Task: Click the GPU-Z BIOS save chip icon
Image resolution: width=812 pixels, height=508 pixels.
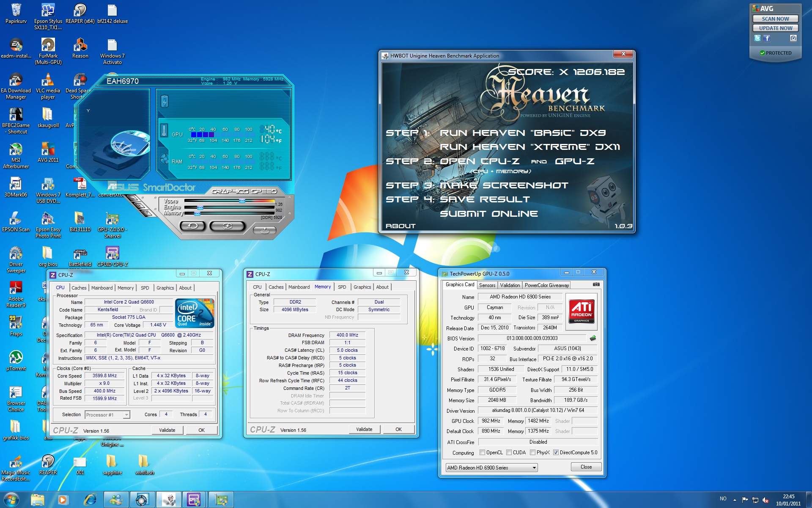Action: (593, 338)
